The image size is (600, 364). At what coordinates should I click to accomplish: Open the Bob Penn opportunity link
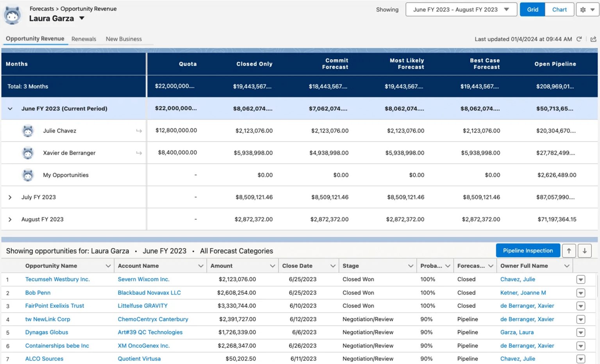point(37,293)
